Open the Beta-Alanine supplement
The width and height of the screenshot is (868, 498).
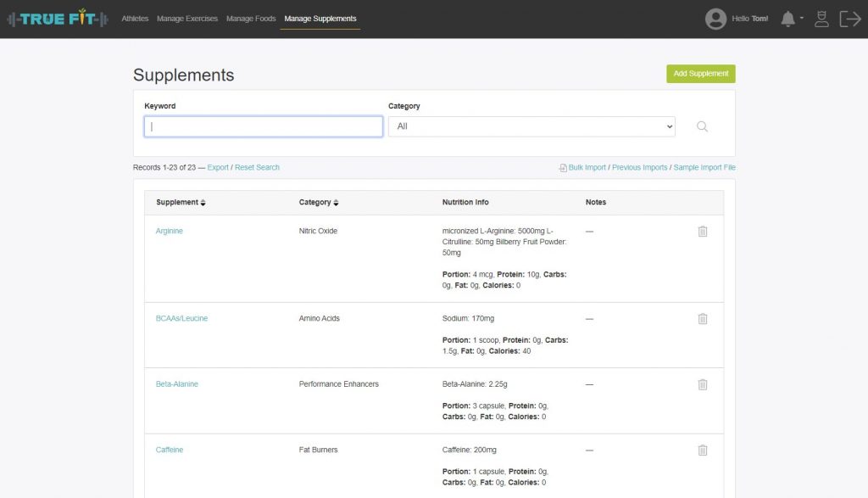176,383
